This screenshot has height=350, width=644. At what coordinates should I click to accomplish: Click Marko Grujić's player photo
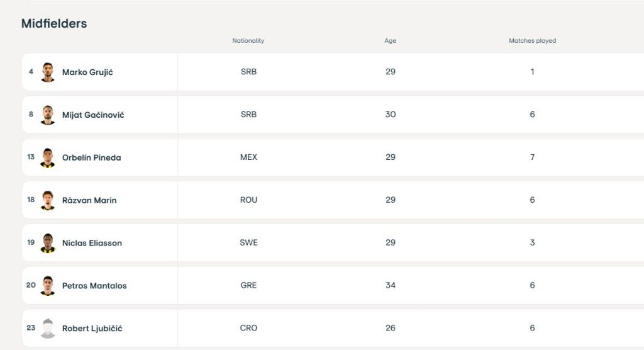point(48,72)
